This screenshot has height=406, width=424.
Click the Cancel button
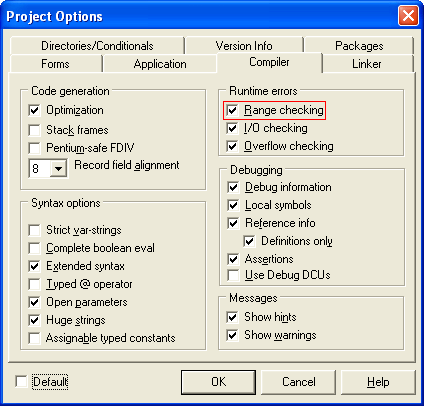299,382
